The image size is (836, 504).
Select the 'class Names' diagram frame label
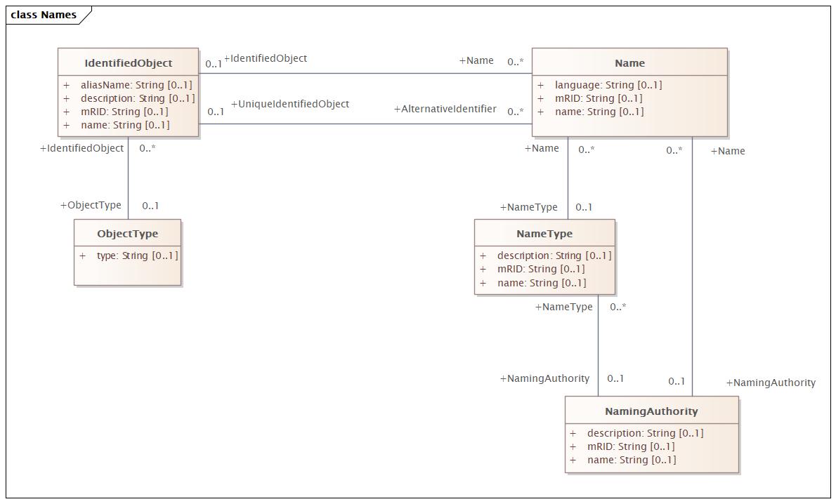[44, 15]
